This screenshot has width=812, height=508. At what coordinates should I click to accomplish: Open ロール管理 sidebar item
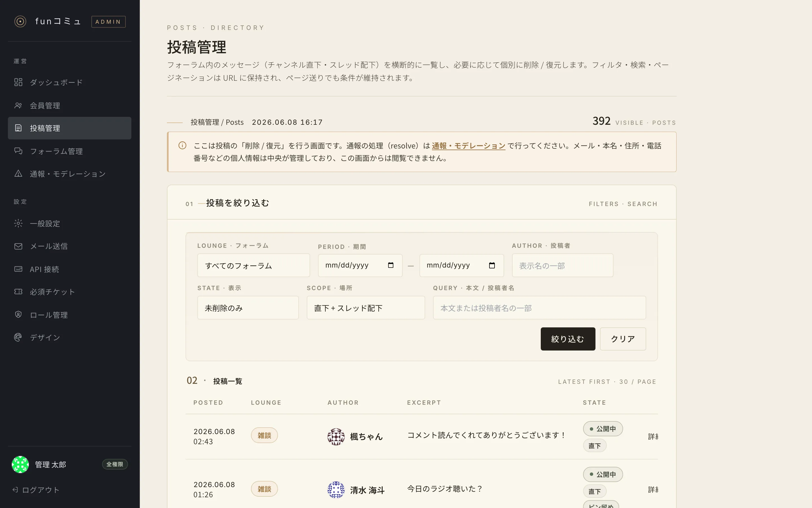pyautogui.click(x=69, y=314)
